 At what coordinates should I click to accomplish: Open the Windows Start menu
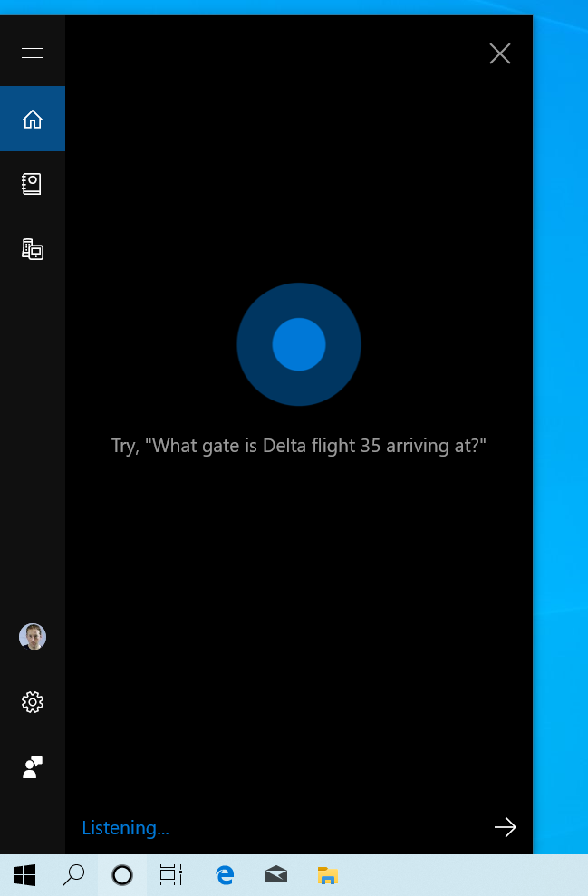[24, 875]
